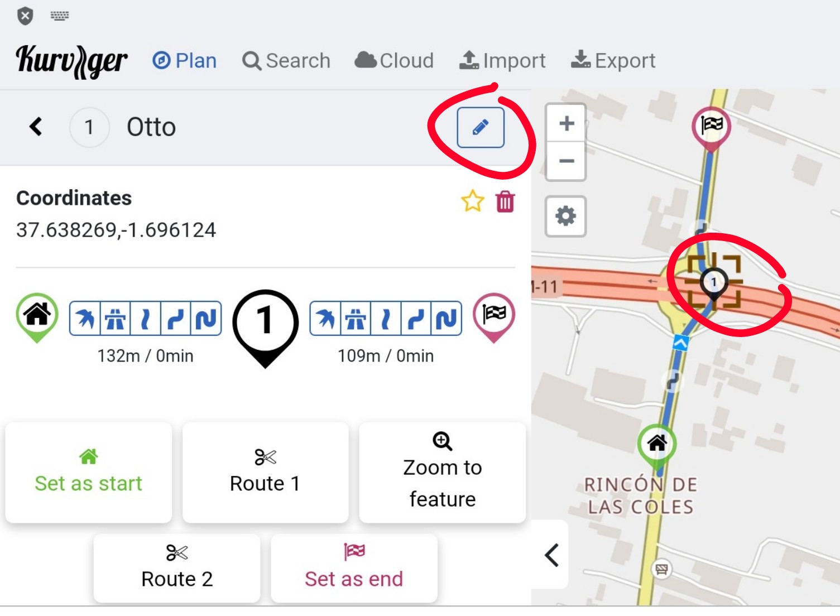This screenshot has width=840, height=616.
Task: Delete waypoint using the red trash icon
Action: 505,201
